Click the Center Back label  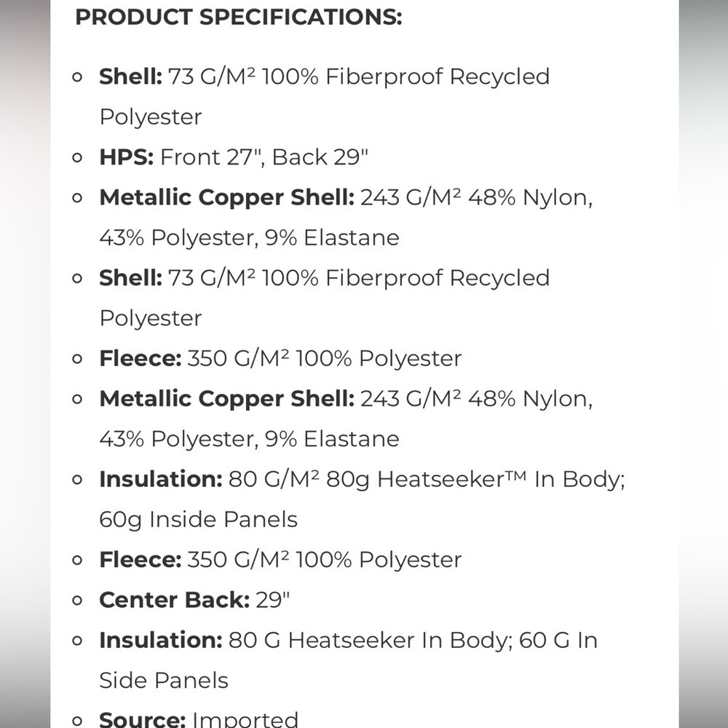click(175, 600)
